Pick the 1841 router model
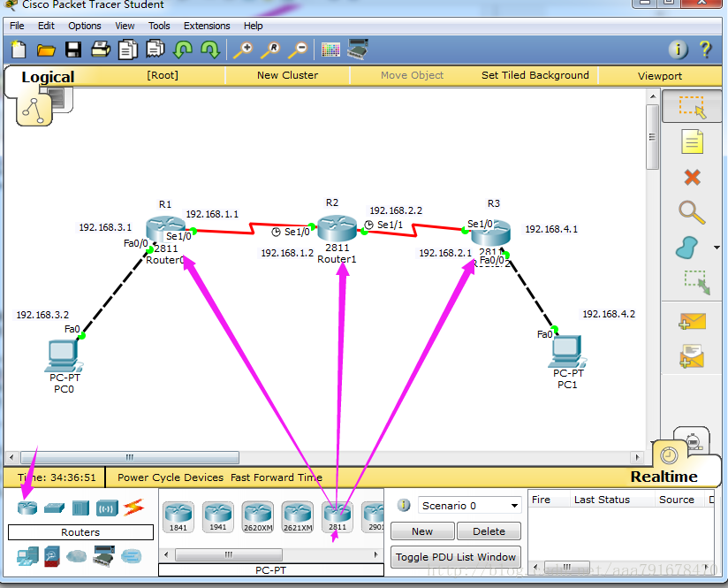The height and width of the screenshot is (588, 728). coord(178,517)
